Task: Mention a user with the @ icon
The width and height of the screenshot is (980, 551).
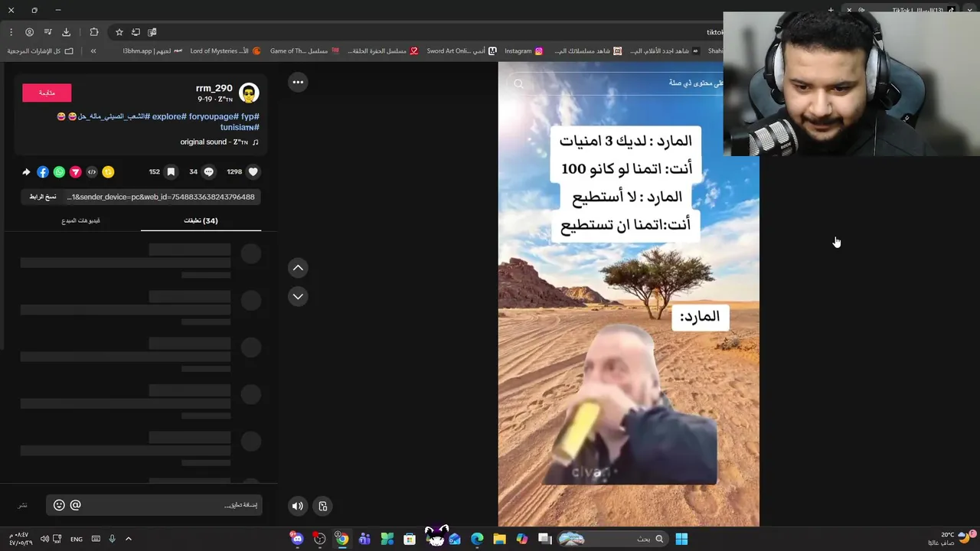Action: [75, 505]
